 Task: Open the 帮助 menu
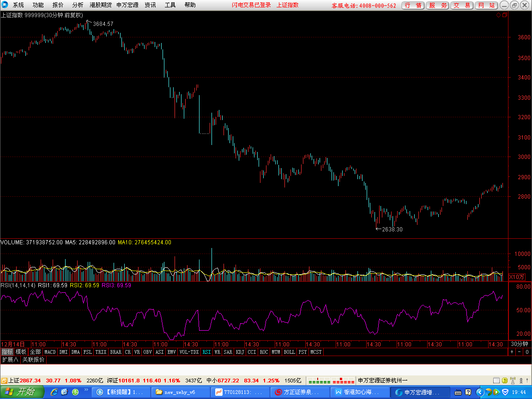(x=190, y=5)
